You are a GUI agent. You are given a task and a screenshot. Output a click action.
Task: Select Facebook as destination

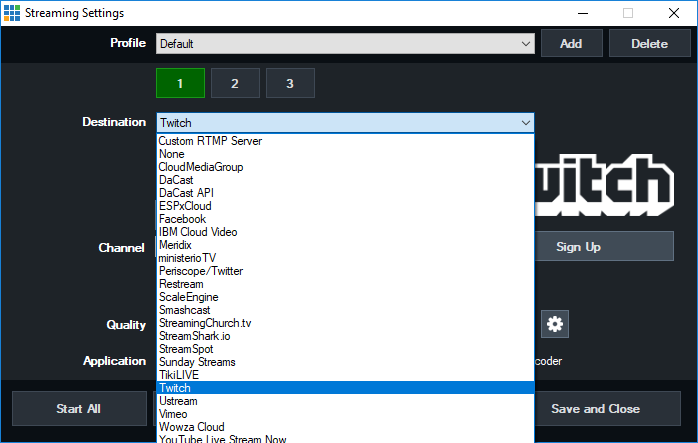coord(182,219)
